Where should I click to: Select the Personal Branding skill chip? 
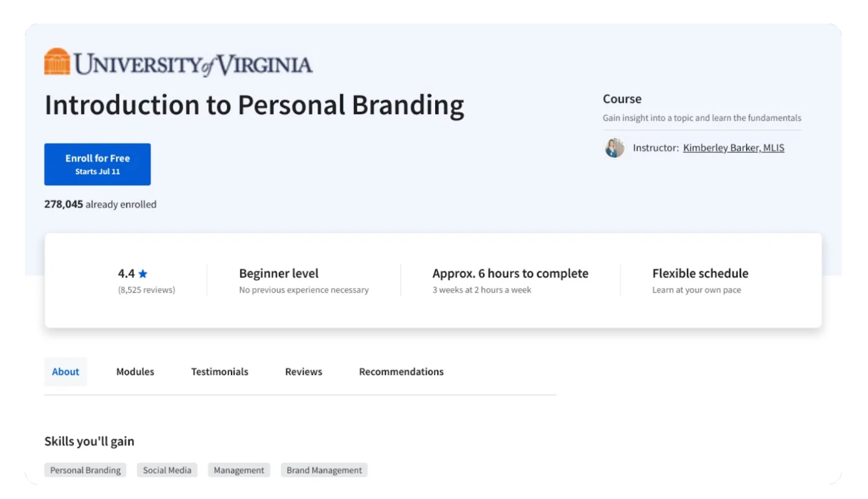pyautogui.click(x=85, y=470)
